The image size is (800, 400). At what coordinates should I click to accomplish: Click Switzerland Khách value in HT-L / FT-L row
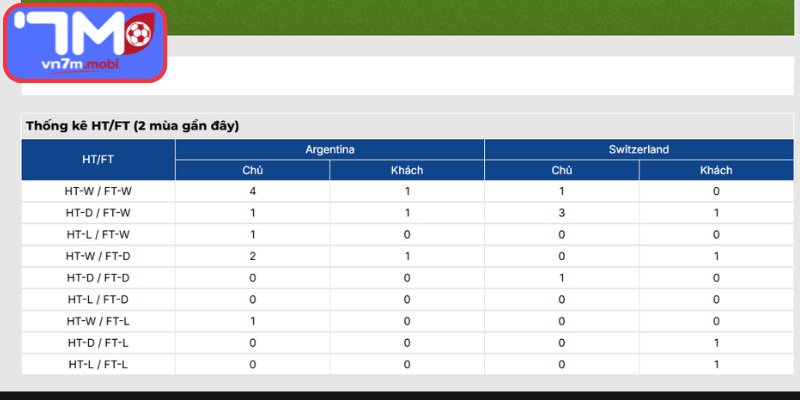[x=716, y=364]
